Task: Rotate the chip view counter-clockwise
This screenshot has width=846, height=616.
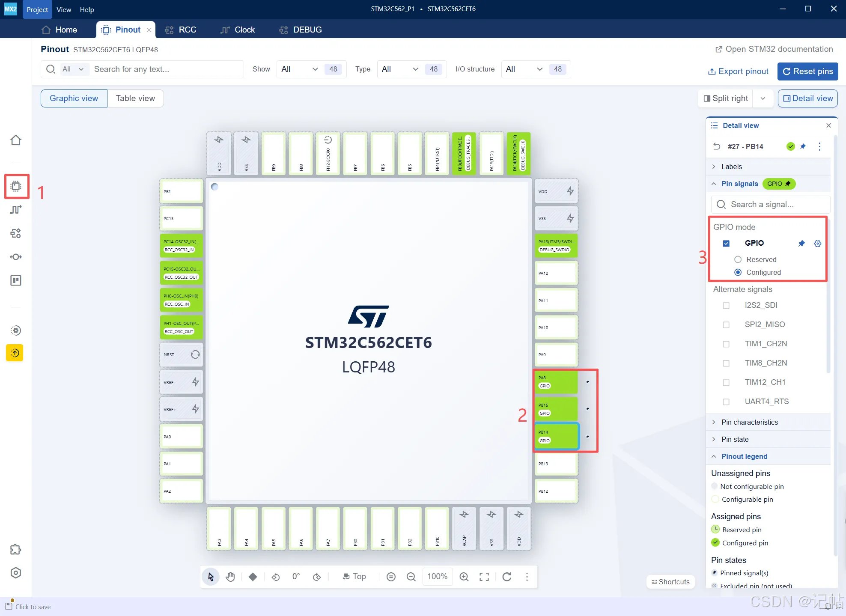Action: [276, 577]
